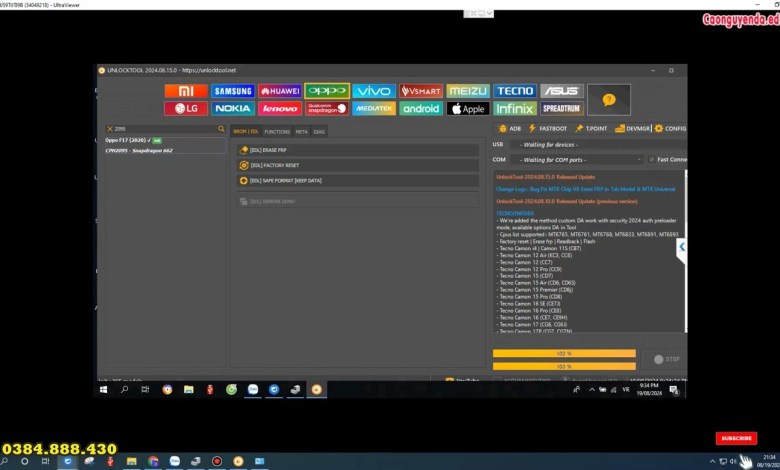The height and width of the screenshot is (470, 780).
Task: Pick the Vivo brand logo
Action: [373, 91]
